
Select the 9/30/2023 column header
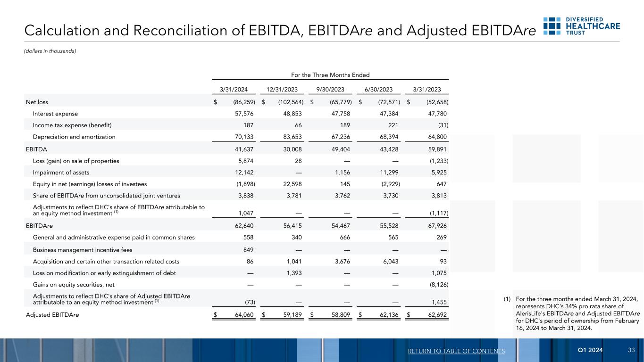click(331, 90)
